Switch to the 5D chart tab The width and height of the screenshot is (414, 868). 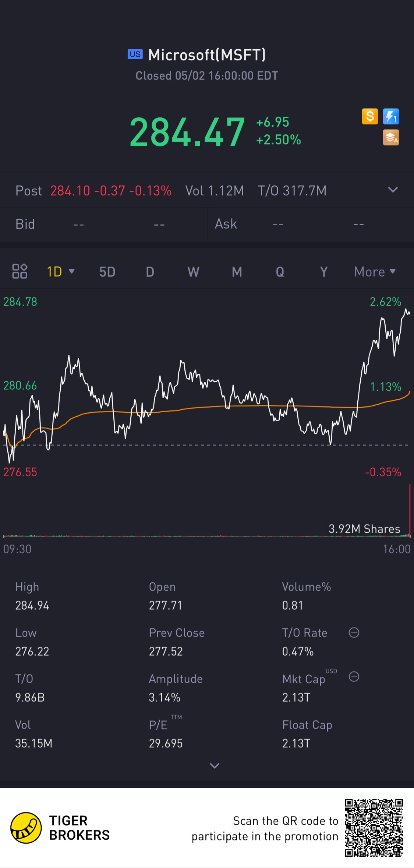point(107,272)
